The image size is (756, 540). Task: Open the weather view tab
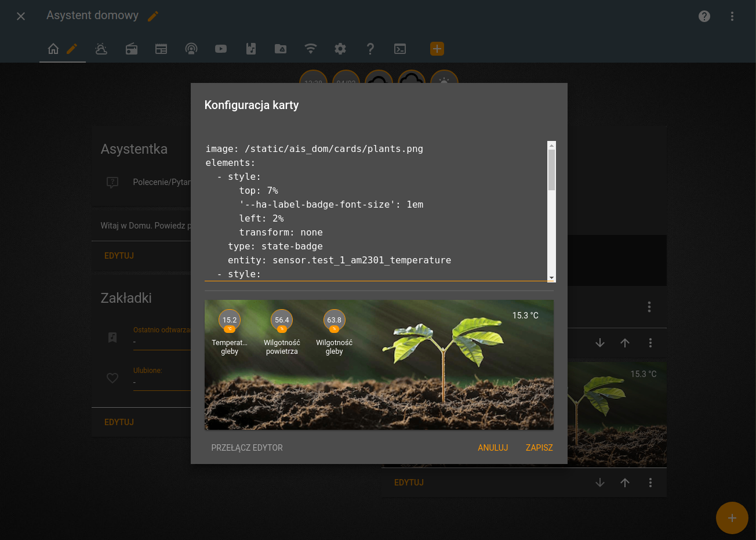tap(101, 49)
